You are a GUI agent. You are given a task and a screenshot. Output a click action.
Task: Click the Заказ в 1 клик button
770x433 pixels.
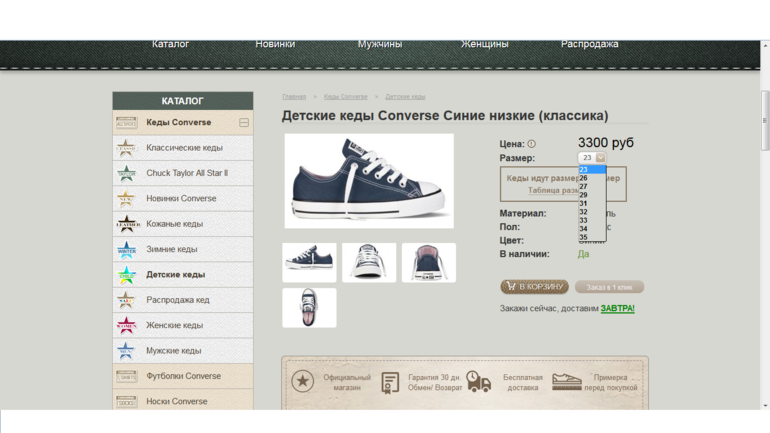pyautogui.click(x=609, y=287)
